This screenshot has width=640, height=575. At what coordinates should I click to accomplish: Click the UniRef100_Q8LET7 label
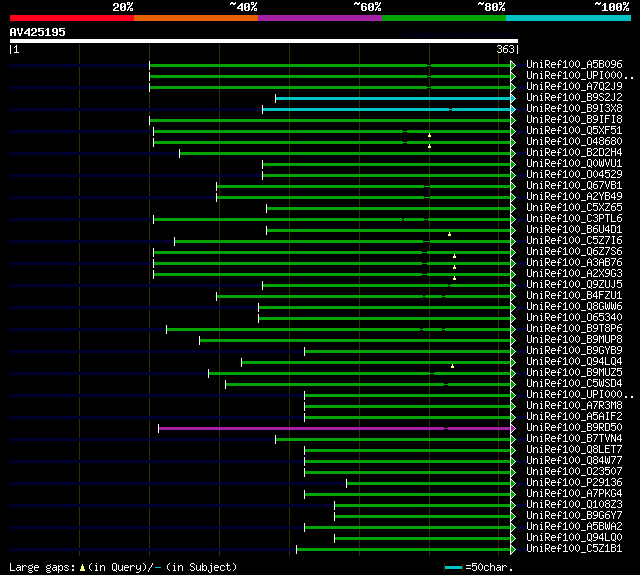(574, 450)
